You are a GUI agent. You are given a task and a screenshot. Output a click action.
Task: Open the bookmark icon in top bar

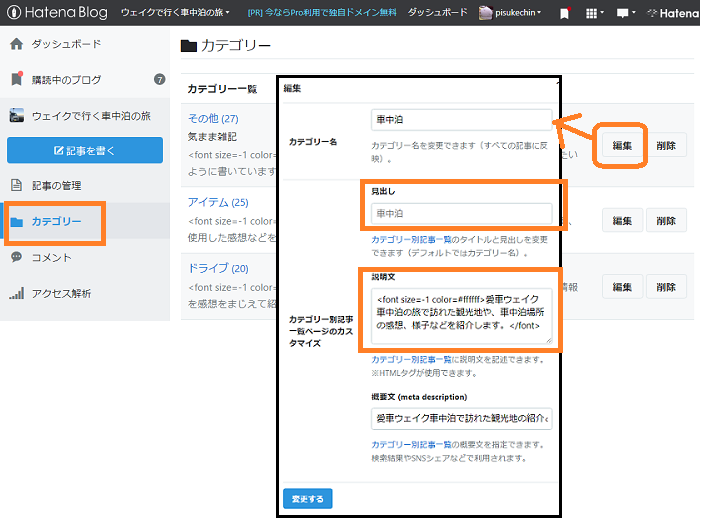(x=565, y=13)
